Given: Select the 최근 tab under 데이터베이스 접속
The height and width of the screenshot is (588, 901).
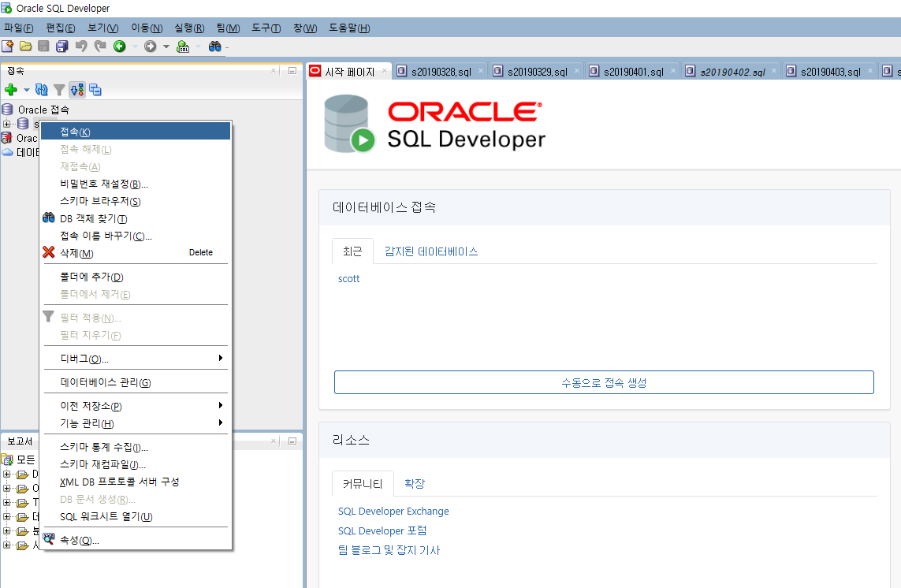Looking at the screenshot, I should pos(352,251).
